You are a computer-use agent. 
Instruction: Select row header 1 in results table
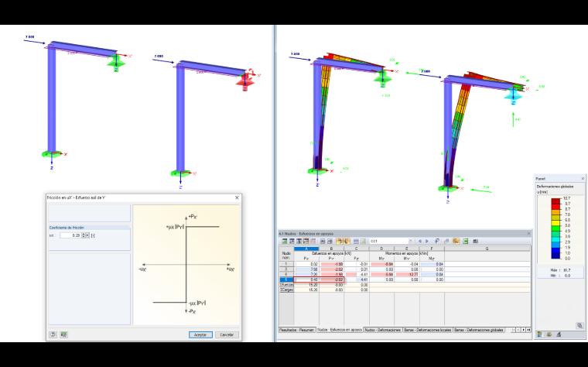pos(286,264)
